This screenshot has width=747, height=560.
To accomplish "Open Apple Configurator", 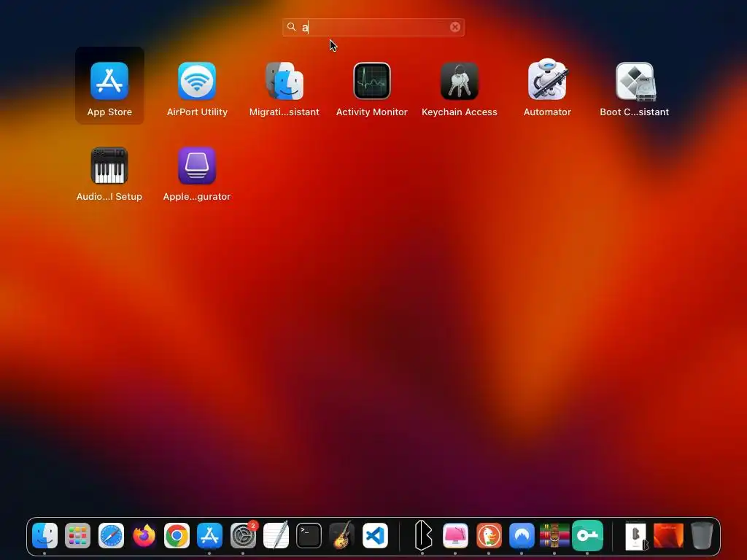I will (197, 166).
